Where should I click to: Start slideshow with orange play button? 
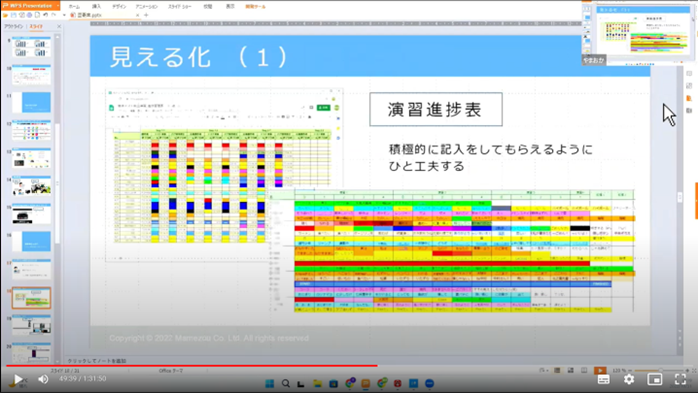point(600,370)
